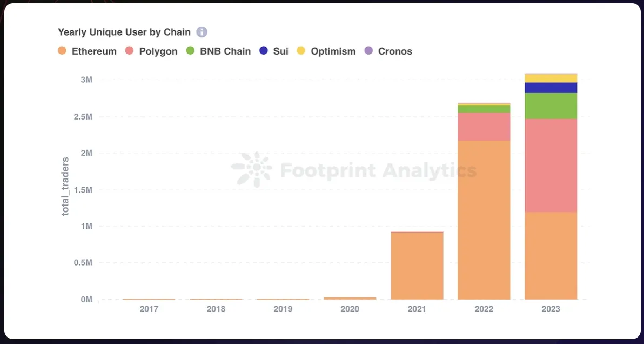Image resolution: width=644 pixels, height=344 pixels.
Task: Click the 2023 BNB Chain green segment
Action: pyautogui.click(x=551, y=106)
